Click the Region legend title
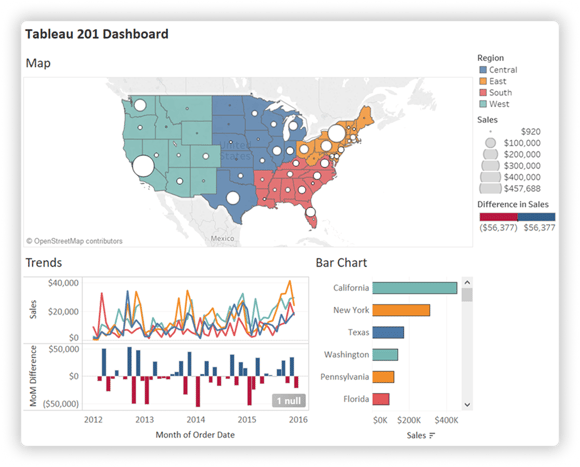Screen dimensions: 580x467 (490, 58)
